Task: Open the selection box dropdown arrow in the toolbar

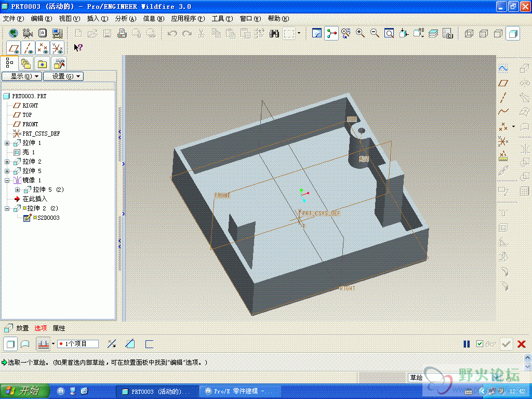Action: point(299,33)
